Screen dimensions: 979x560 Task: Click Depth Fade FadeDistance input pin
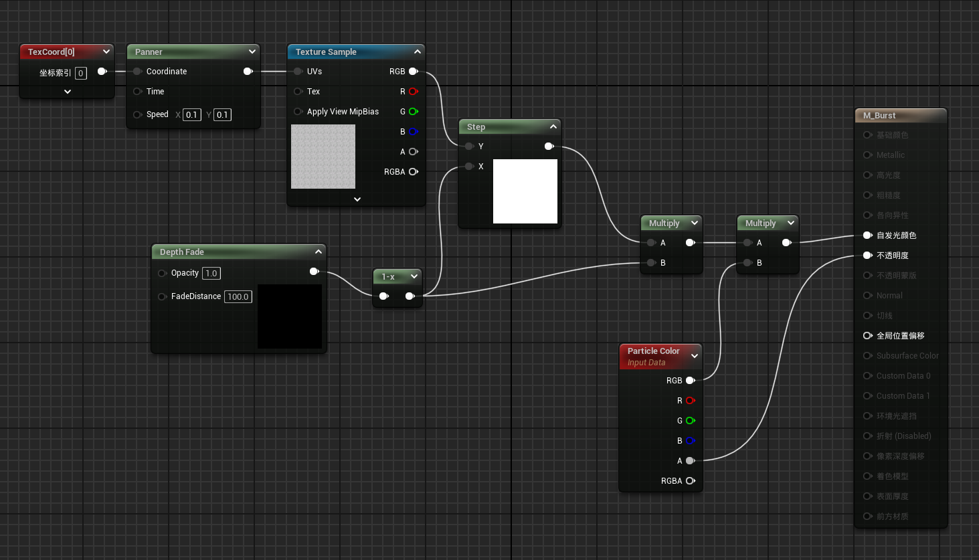(161, 296)
